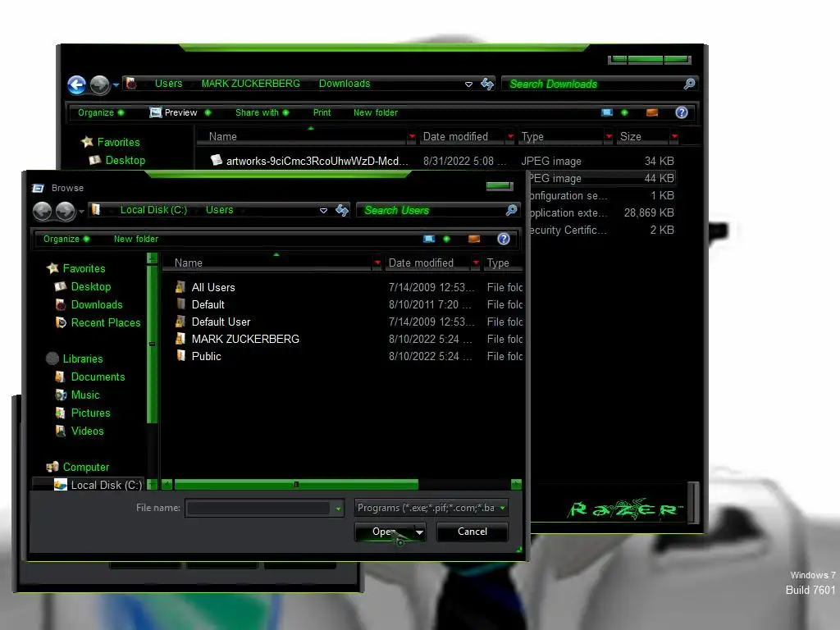This screenshot has height=630, width=840.
Task: Toggle preview pane icon in Browse dialog
Action: pos(474,239)
